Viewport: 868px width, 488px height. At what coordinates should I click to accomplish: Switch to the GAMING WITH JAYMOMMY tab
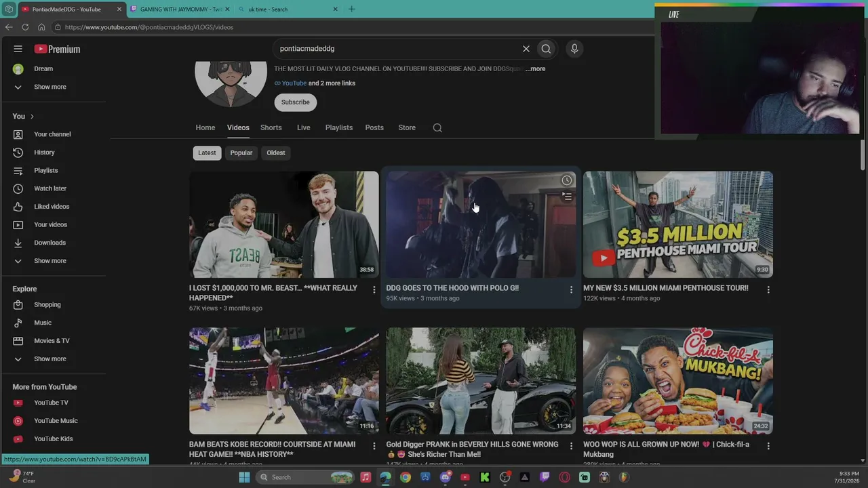tap(180, 9)
